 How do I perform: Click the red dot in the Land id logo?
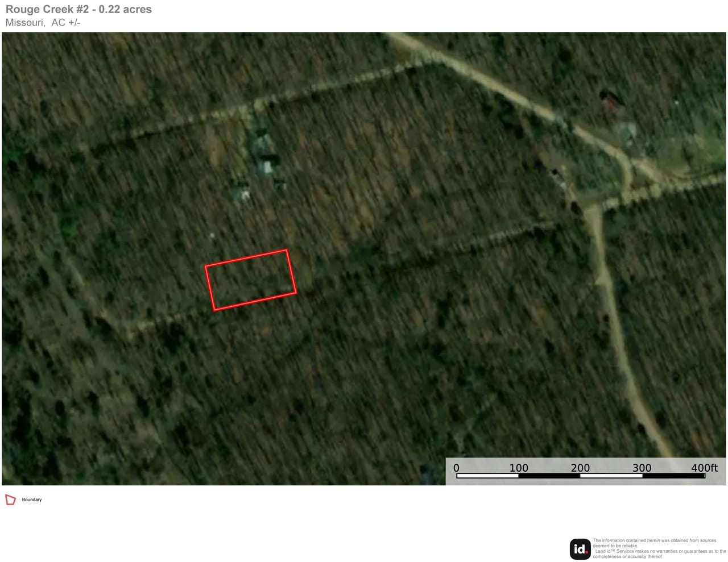click(x=586, y=552)
